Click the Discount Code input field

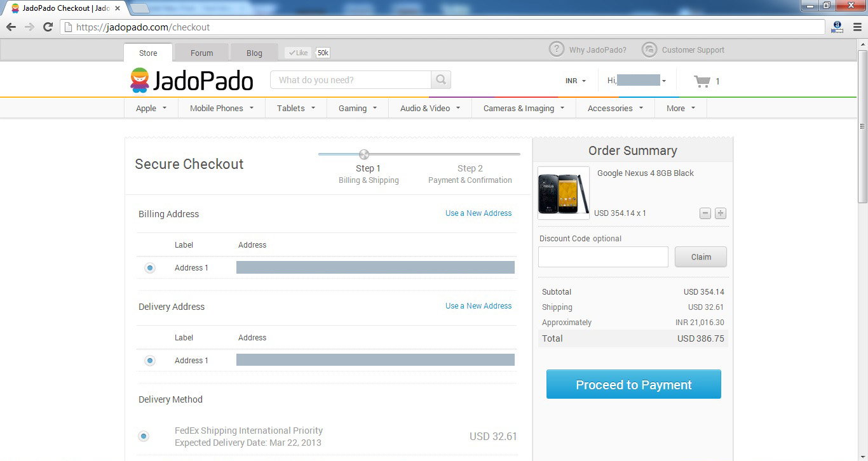pos(603,257)
